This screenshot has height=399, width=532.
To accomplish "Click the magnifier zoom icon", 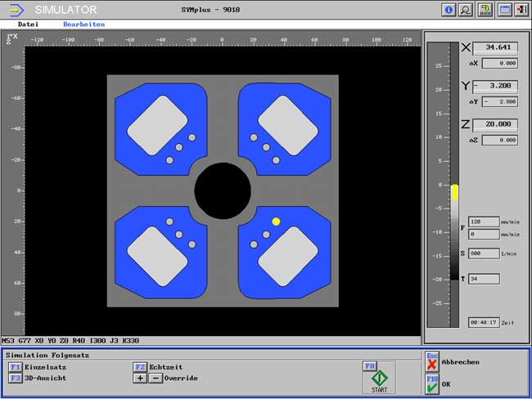I will 466,10.
